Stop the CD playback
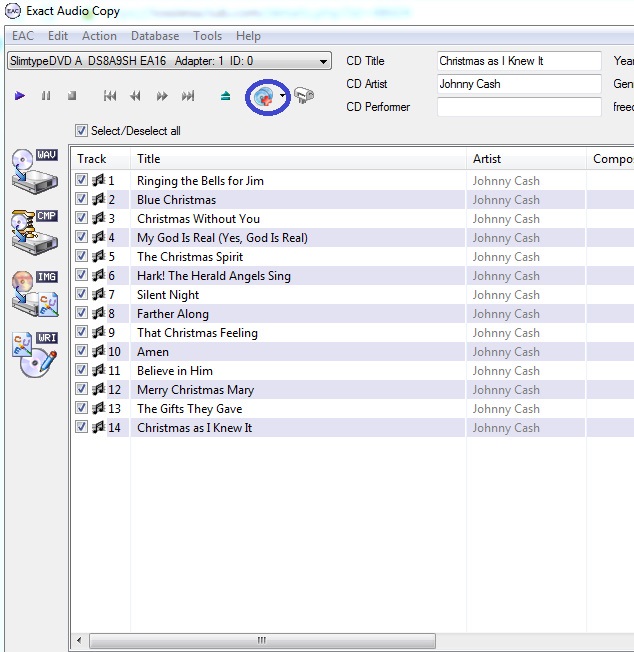The height and width of the screenshot is (652, 634). tap(72, 96)
